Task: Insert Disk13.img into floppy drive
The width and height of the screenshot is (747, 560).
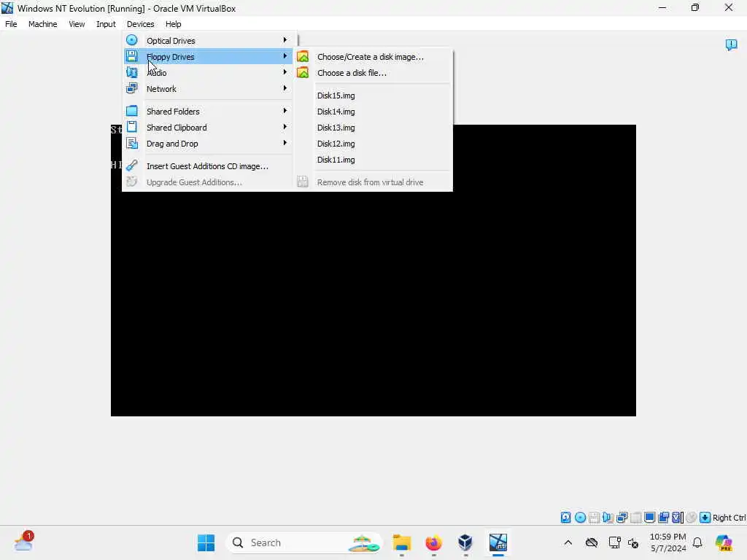Action: tap(373, 128)
